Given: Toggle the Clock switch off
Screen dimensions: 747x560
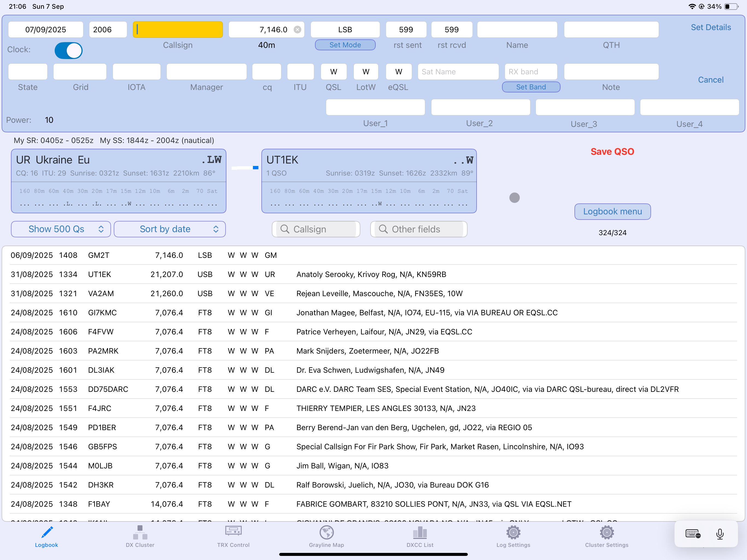Looking at the screenshot, I should point(69,51).
